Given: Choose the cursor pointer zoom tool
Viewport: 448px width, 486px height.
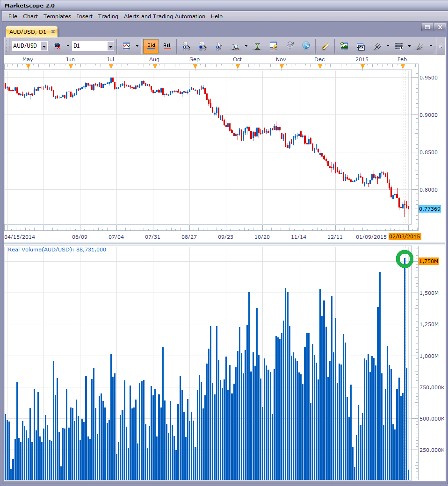Looking at the screenshot, I should [x=219, y=46].
